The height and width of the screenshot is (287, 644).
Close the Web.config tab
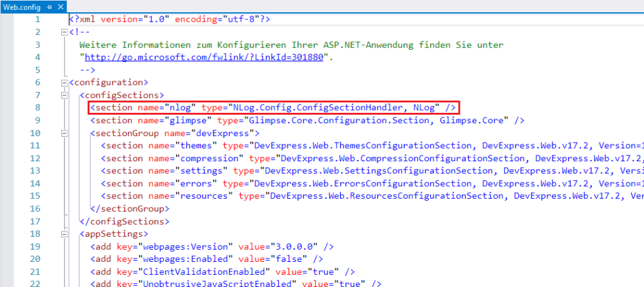click(x=60, y=7)
